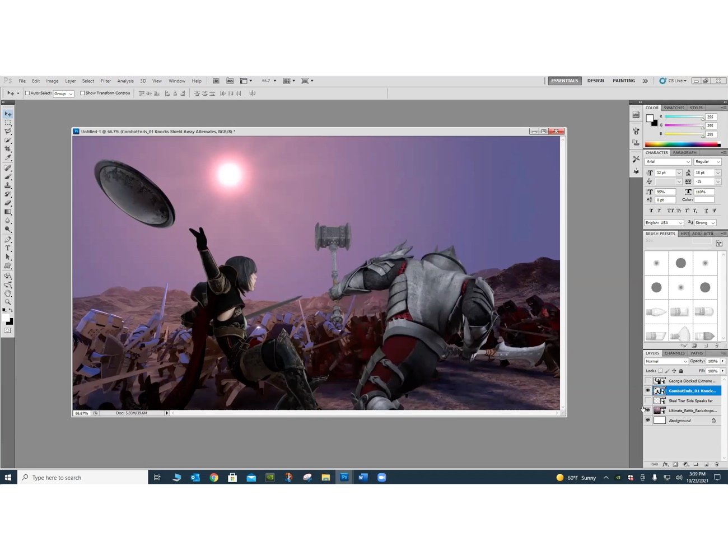The height and width of the screenshot is (560, 728).
Task: Switch to the Swatches tab
Action: click(674, 108)
